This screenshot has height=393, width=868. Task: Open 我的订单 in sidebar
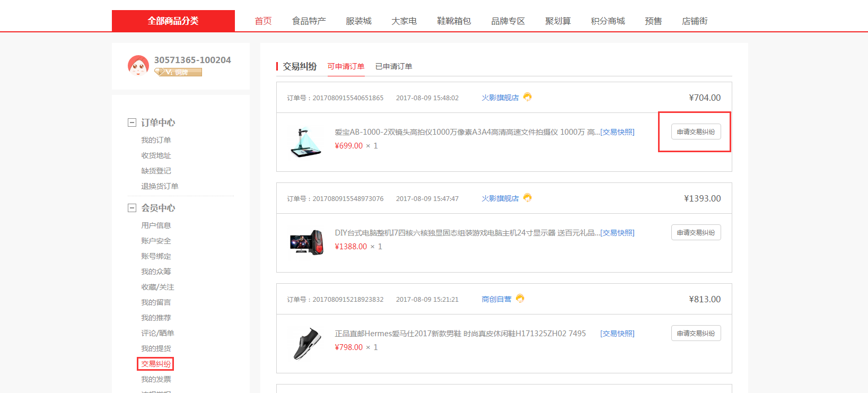tap(156, 140)
